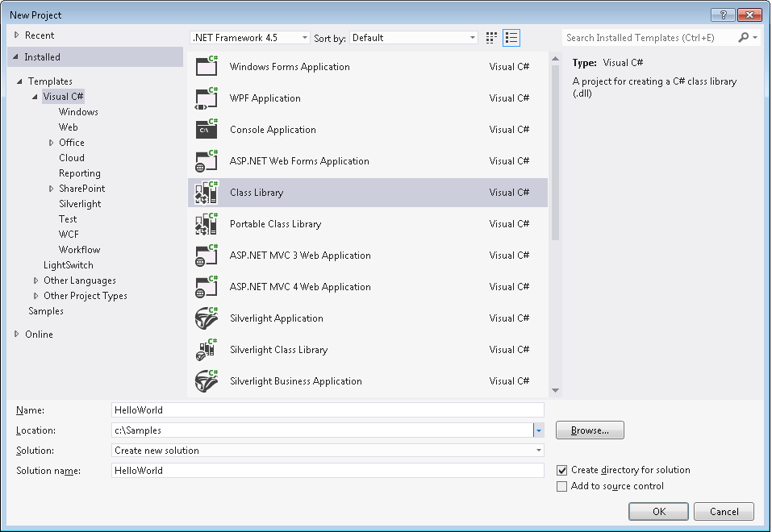Viewport: 772px width, 532px height.
Task: Toggle Create directory for solution checkbox
Action: 561,471
